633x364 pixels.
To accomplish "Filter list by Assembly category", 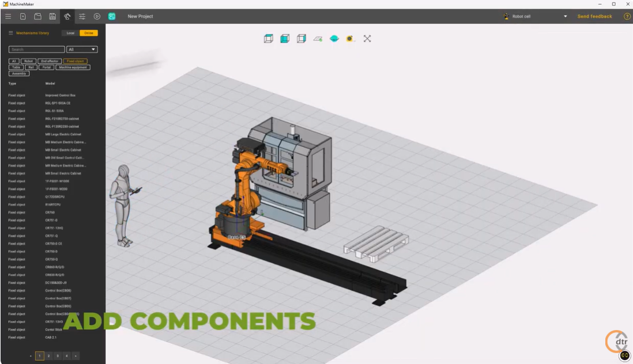I will pyautogui.click(x=19, y=73).
